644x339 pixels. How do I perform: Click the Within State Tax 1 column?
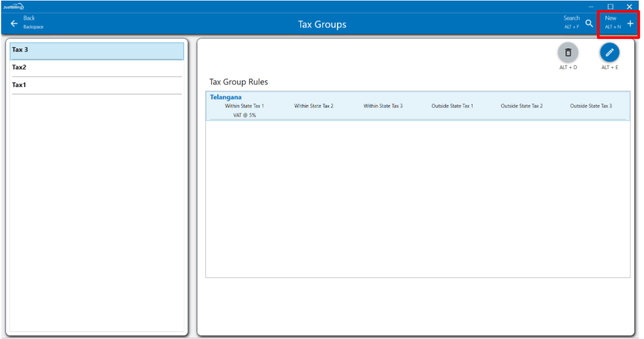(245, 106)
